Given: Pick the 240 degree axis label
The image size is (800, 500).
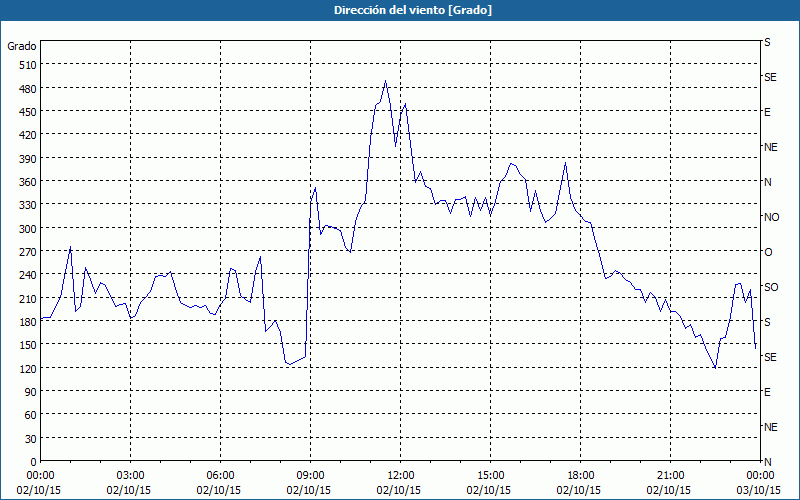Looking at the screenshot, I should 28,275.
